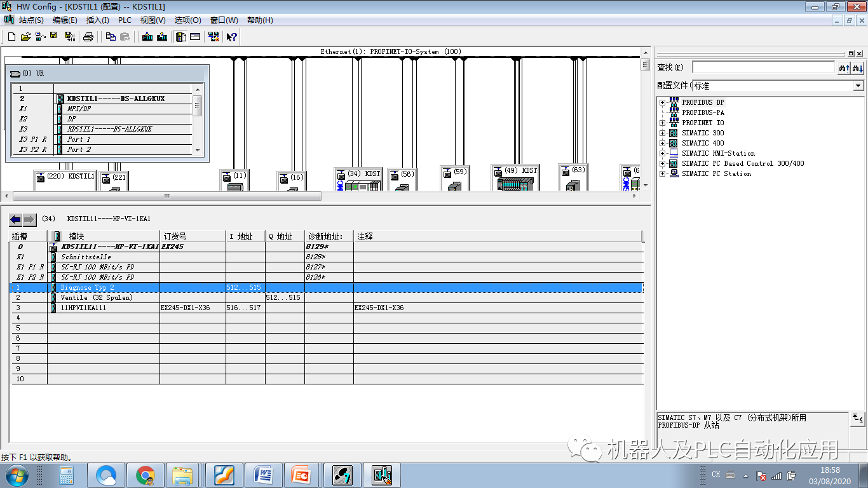
Task: Click the context Help arrow icon
Action: pyautogui.click(x=232, y=37)
